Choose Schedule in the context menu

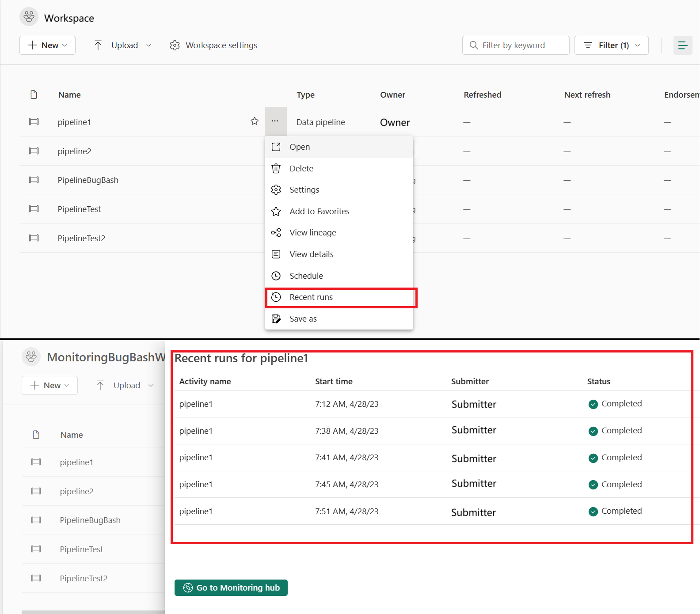point(306,276)
